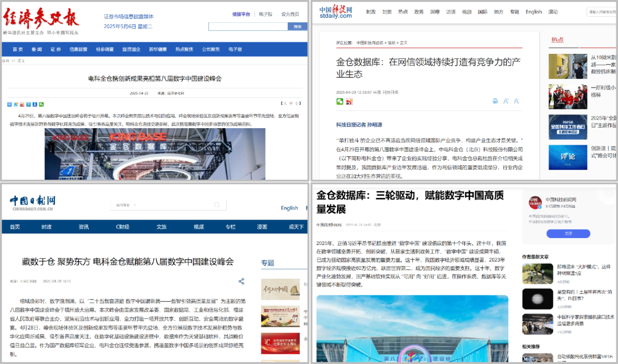The height and width of the screenshot is (364, 618).
Task: Set font size 大 on 经济参考报 article
Action: click(x=285, y=104)
